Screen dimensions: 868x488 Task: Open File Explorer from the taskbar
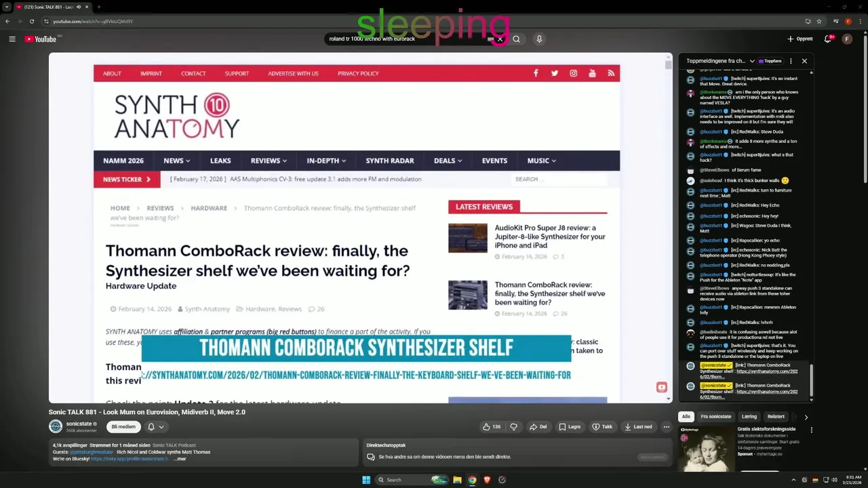pos(457,480)
